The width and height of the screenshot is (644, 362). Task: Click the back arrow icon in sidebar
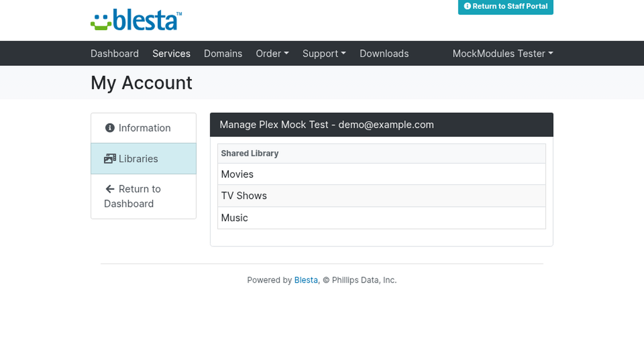(x=110, y=189)
